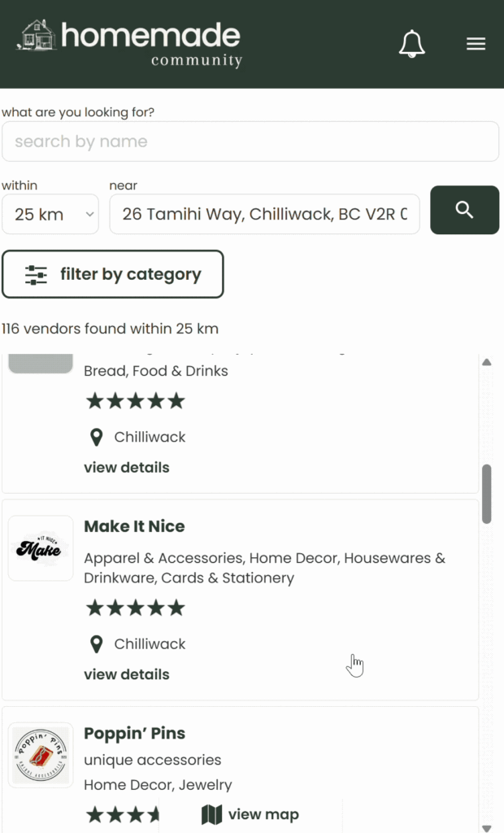The height and width of the screenshot is (833, 504).
Task: Click the vendor list scrollbar thumb
Action: [486, 493]
